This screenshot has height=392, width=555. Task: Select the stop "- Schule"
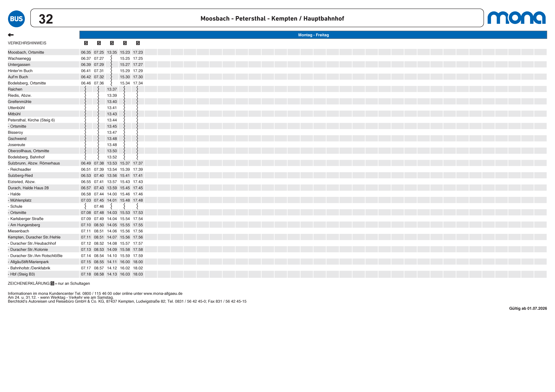[x=15, y=206]
